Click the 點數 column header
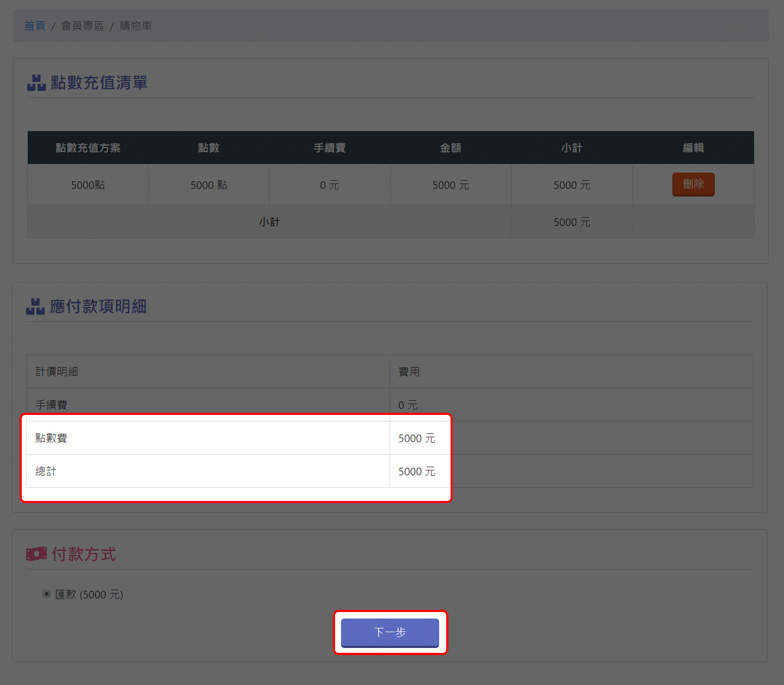Viewport: 784px width, 685px height. tap(209, 148)
